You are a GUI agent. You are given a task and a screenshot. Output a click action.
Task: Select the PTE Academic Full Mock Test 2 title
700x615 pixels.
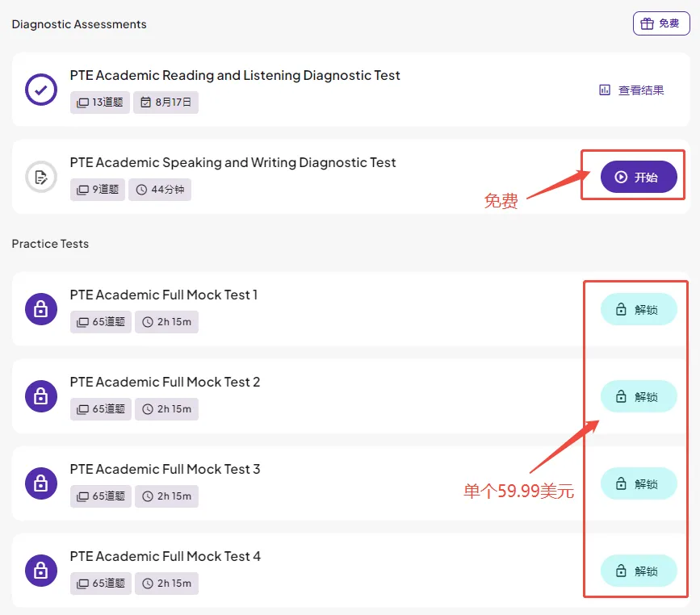[x=165, y=382]
